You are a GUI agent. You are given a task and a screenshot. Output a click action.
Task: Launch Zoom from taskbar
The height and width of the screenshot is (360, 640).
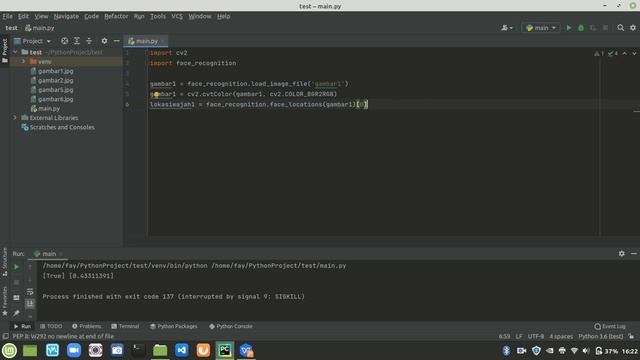[x=74, y=350]
